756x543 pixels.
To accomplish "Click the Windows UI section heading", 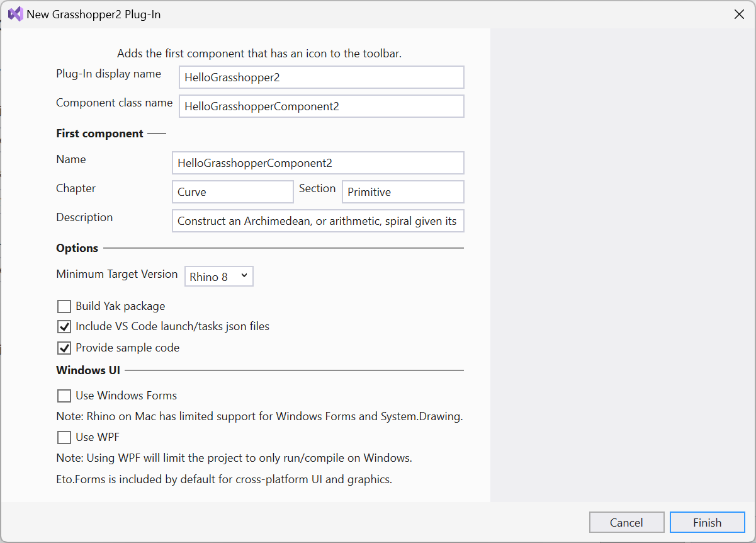I will pyautogui.click(x=88, y=370).
